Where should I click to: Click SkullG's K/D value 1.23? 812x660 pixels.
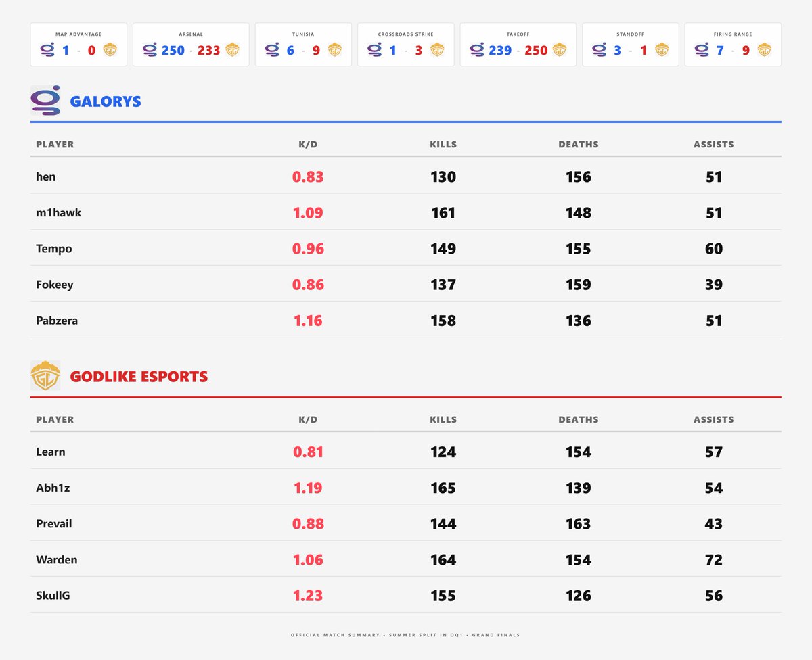[308, 595]
